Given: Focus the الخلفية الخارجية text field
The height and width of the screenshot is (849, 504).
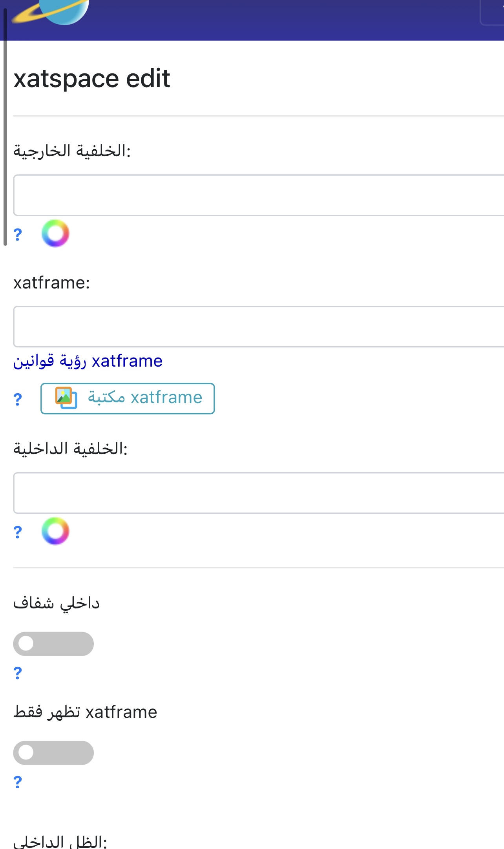Looking at the screenshot, I should 258,195.
